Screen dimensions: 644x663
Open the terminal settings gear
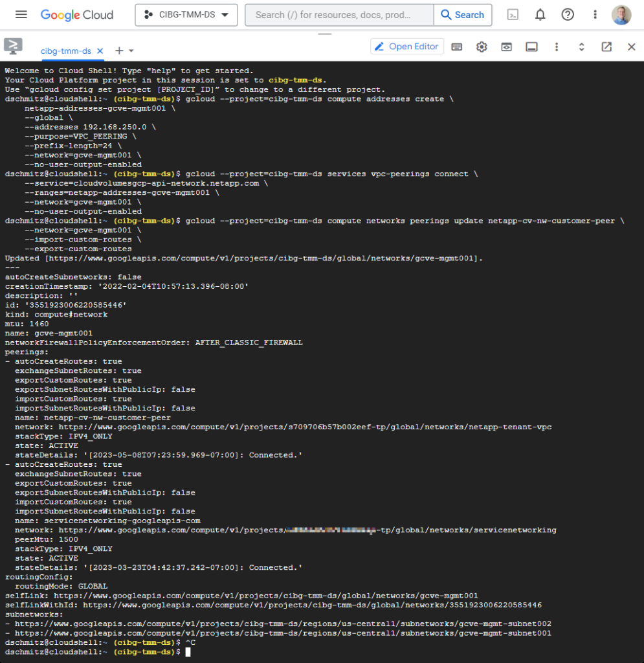point(482,47)
